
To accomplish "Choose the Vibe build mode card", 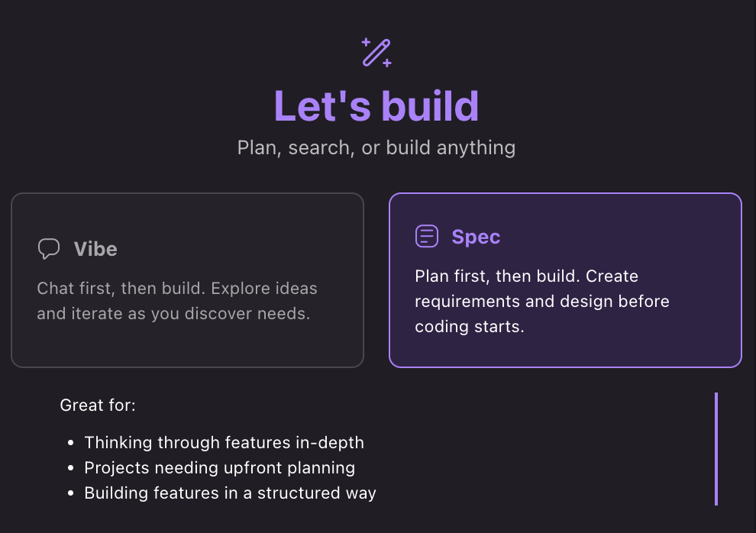I will [187, 279].
